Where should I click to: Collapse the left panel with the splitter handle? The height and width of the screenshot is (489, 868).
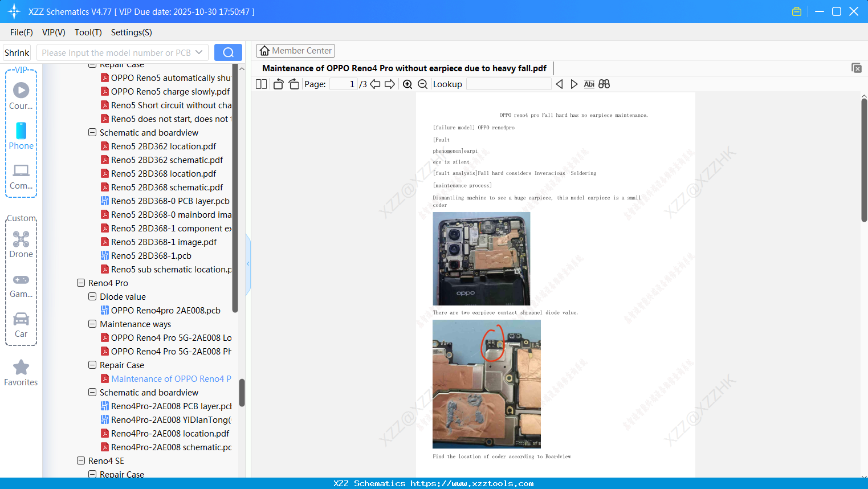(x=248, y=264)
